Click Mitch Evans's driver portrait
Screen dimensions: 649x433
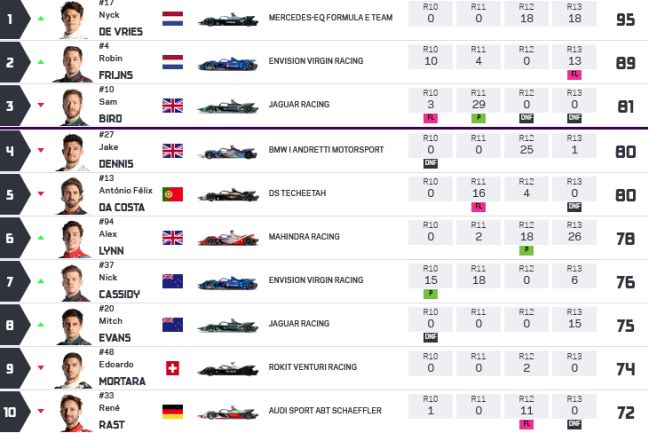click(73, 327)
